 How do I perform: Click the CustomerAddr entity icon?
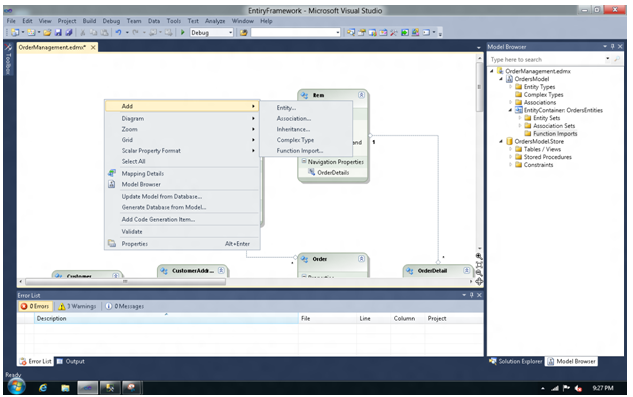(x=164, y=271)
